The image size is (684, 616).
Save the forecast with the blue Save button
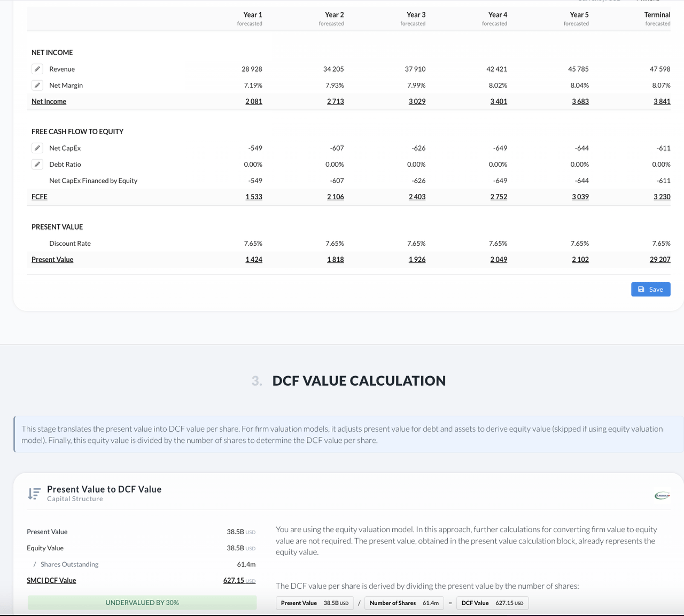[650, 289]
